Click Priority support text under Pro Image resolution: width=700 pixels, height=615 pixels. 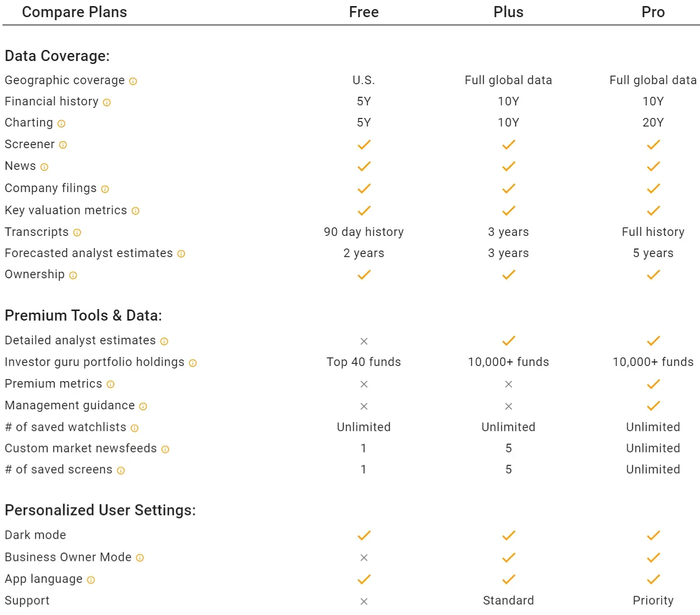coord(653,600)
